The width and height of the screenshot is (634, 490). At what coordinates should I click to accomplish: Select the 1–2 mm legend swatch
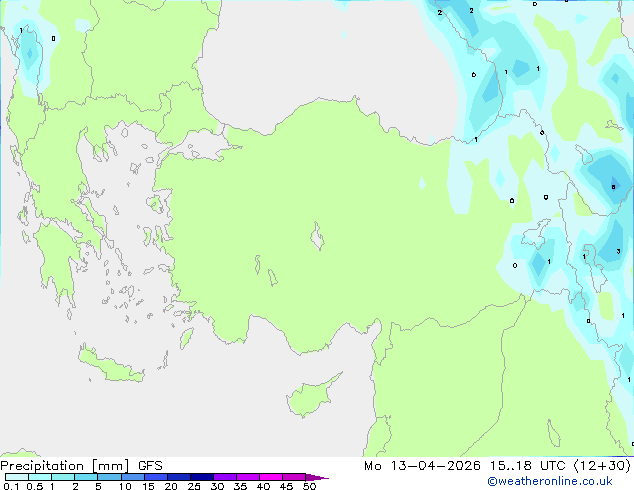(x=63, y=477)
